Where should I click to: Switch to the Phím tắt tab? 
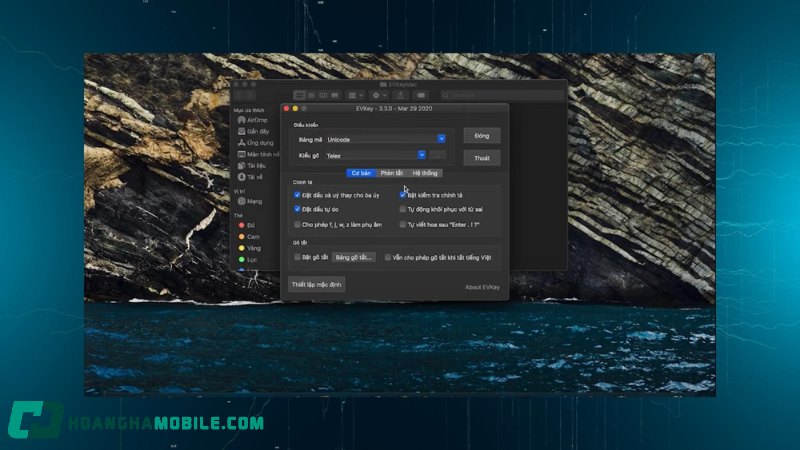pyautogui.click(x=391, y=173)
